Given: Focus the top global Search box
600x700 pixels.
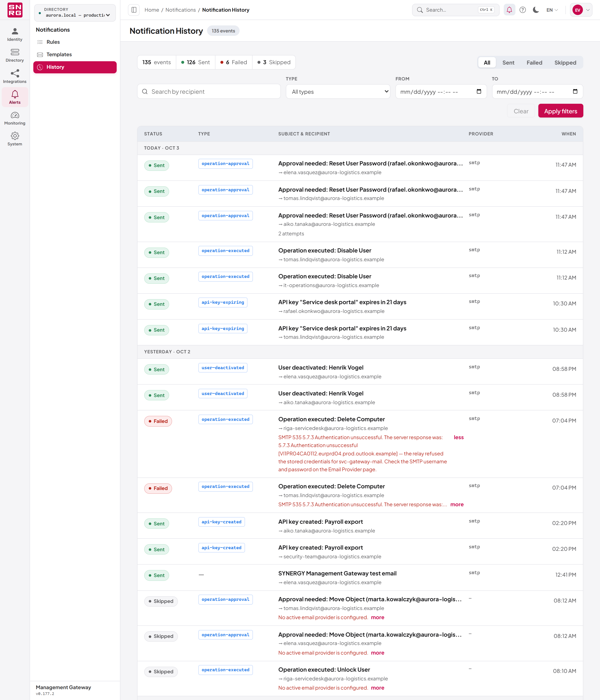Looking at the screenshot, I should click(455, 10).
